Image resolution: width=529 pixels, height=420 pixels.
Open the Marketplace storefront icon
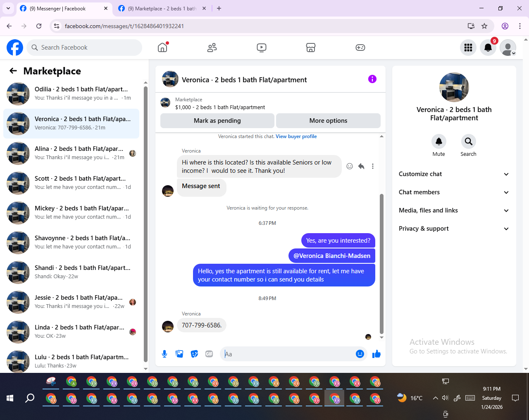(x=311, y=48)
